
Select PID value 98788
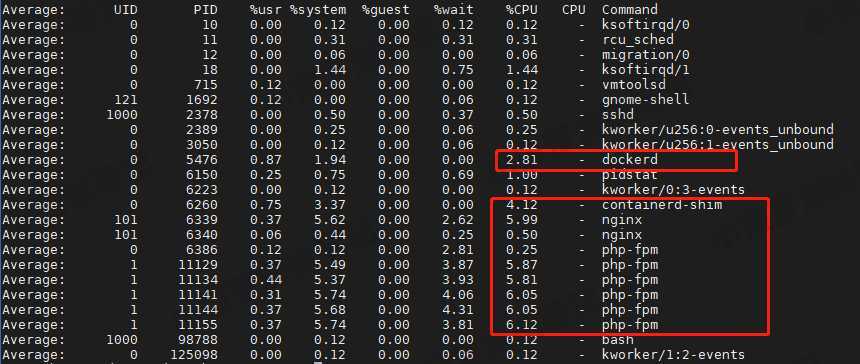click(x=197, y=340)
